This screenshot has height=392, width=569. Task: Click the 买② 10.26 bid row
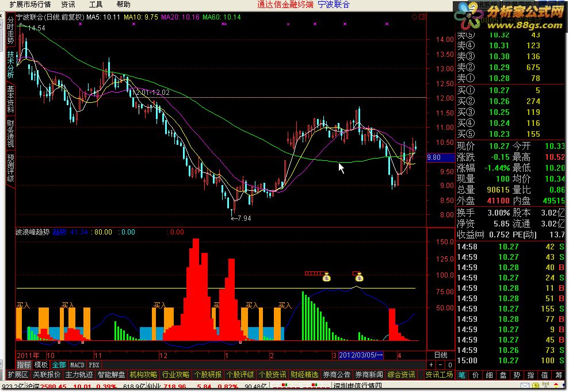[510, 101]
